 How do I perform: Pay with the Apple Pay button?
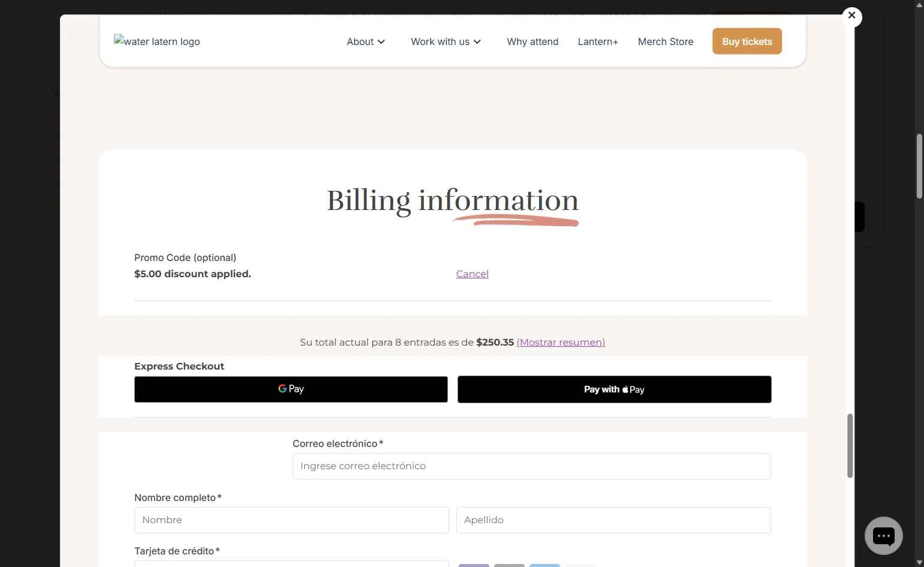point(614,389)
